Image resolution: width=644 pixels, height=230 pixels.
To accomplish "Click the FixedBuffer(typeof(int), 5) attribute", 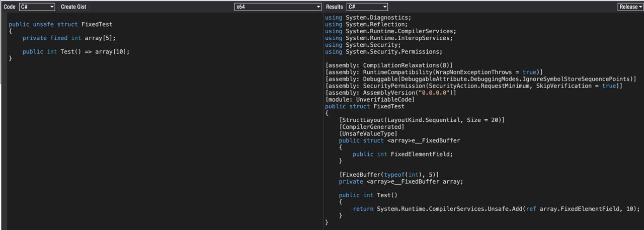I will point(389,175).
